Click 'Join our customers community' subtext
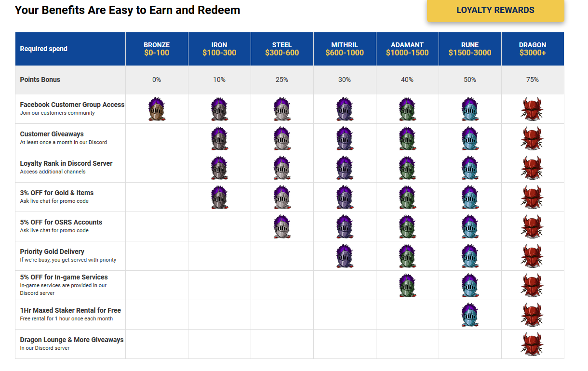The image size is (588, 371). click(57, 113)
